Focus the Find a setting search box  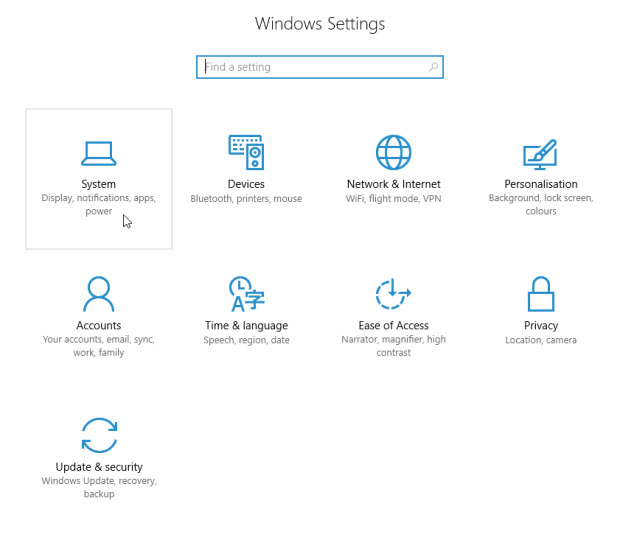(320, 67)
